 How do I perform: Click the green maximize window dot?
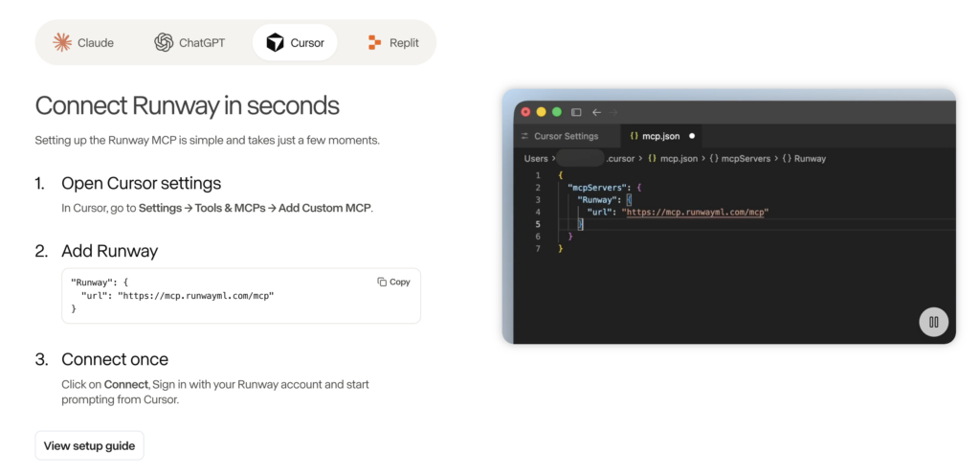(x=557, y=113)
